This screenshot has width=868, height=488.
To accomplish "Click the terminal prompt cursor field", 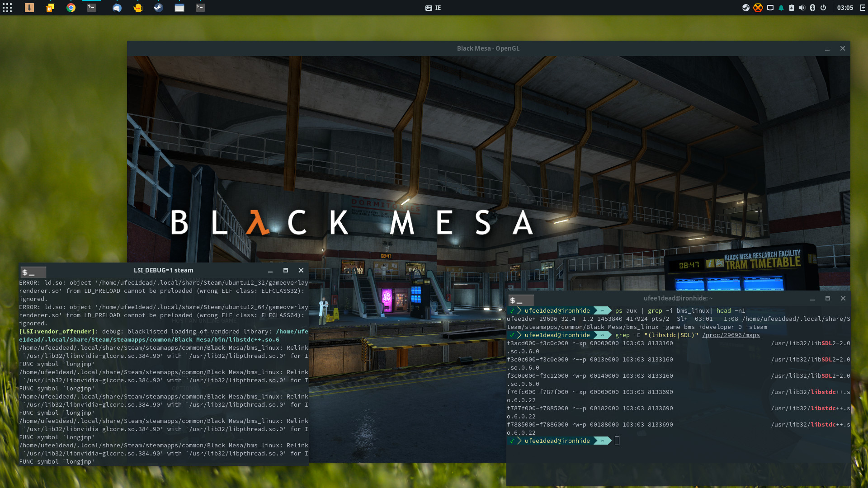I will (617, 441).
